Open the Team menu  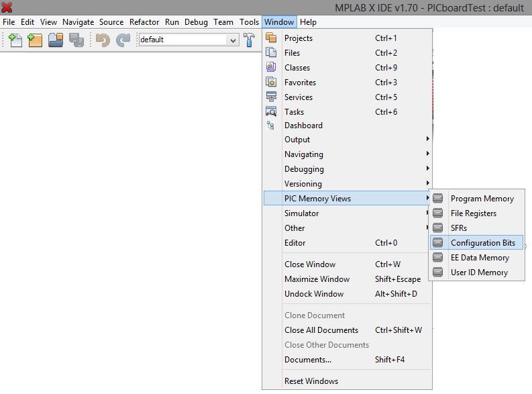(223, 22)
